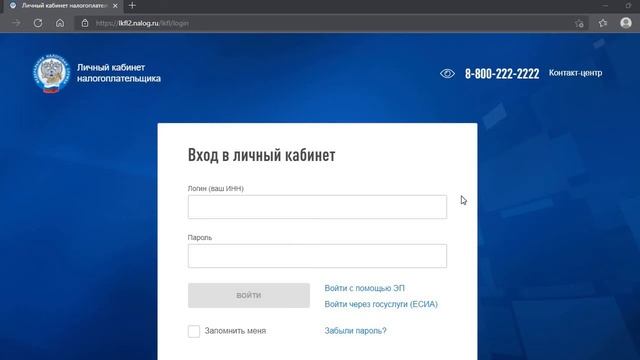640x360 pixels.
Task: Focus the Пароль input field
Action: pos(317,256)
